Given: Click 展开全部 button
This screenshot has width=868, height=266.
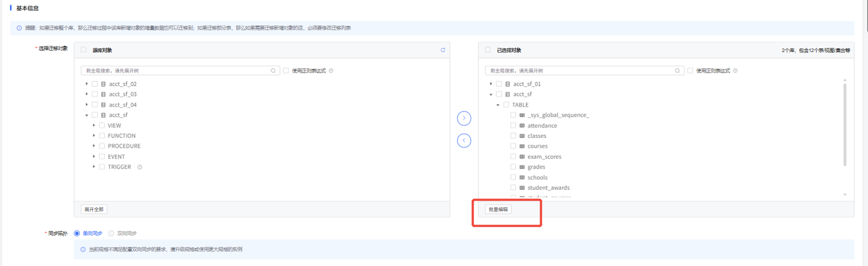Looking at the screenshot, I should [x=94, y=209].
